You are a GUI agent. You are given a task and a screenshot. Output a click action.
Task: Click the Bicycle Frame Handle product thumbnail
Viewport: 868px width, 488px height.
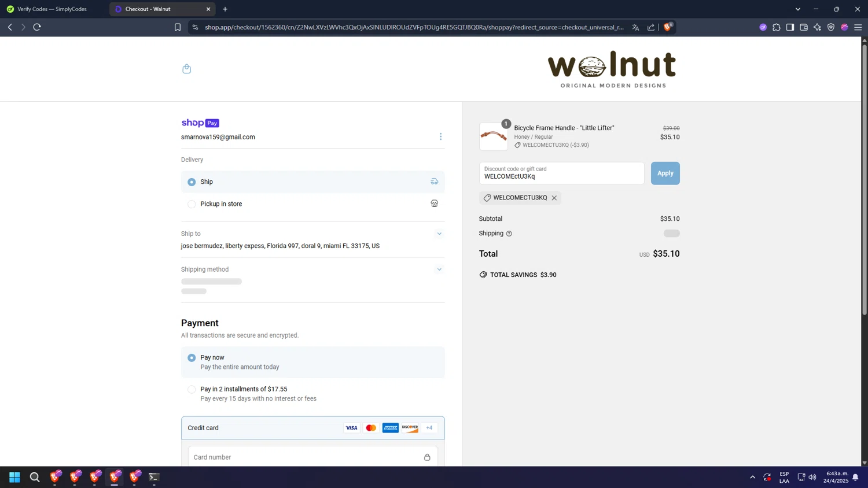point(494,136)
